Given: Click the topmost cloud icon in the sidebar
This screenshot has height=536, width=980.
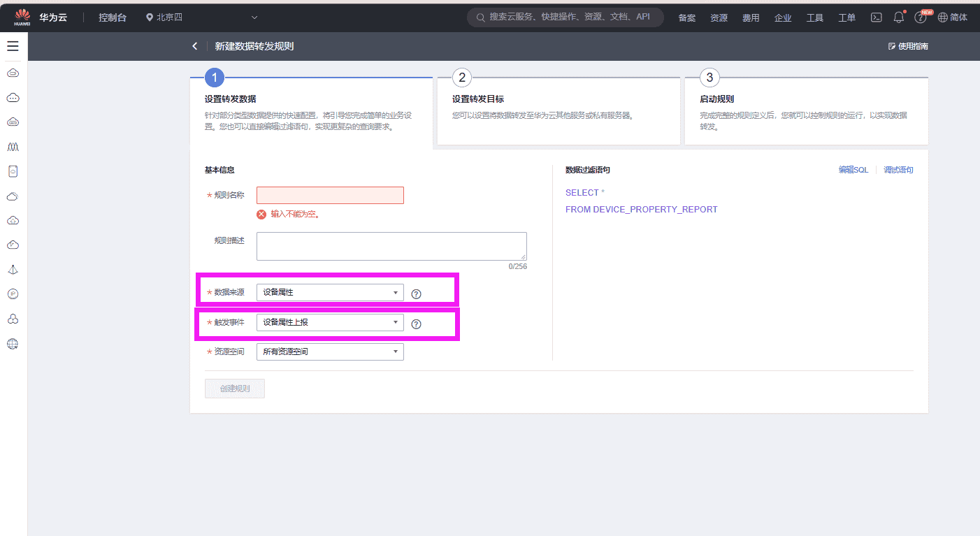Looking at the screenshot, I should pyautogui.click(x=13, y=72).
